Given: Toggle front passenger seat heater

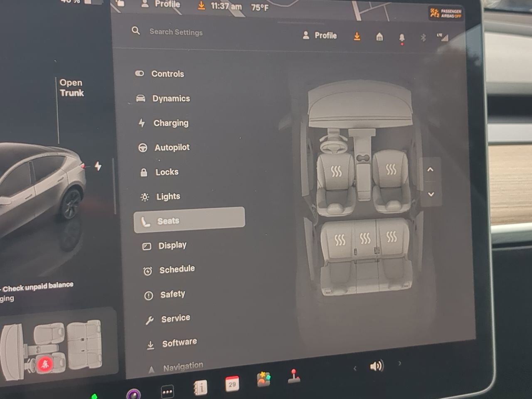Looking at the screenshot, I should [391, 169].
